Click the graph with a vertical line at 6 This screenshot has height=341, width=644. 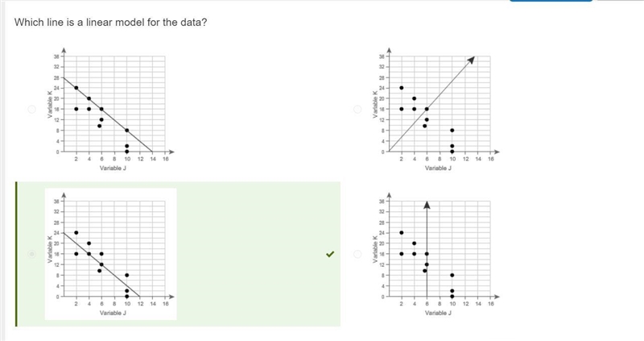[x=436, y=254]
